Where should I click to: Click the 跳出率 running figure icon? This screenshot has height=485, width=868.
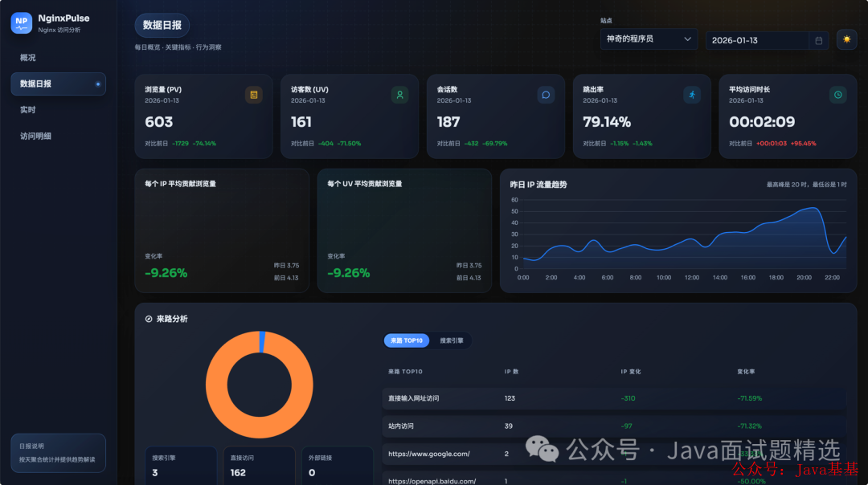pyautogui.click(x=692, y=95)
